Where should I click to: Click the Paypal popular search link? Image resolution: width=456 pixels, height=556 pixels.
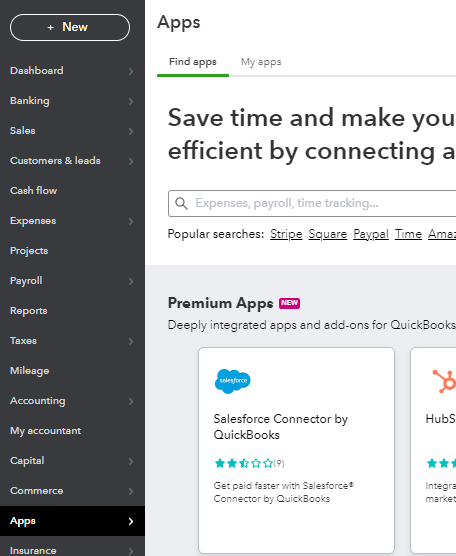click(x=371, y=234)
